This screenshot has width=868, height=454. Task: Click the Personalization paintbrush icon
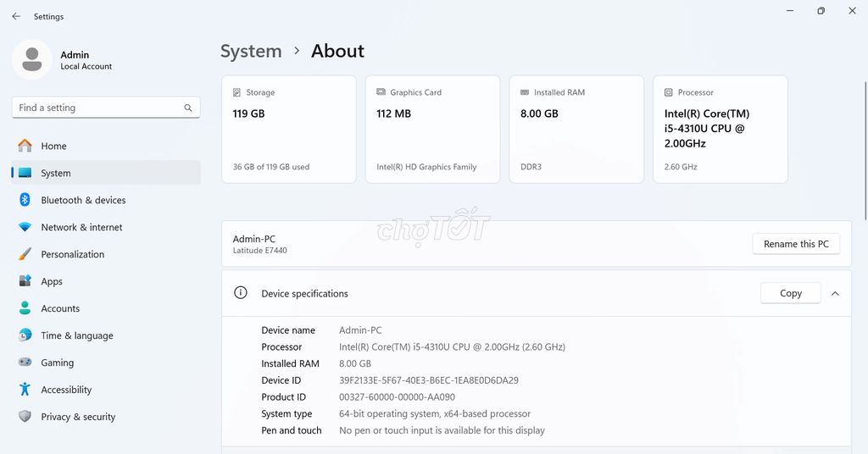tap(25, 254)
